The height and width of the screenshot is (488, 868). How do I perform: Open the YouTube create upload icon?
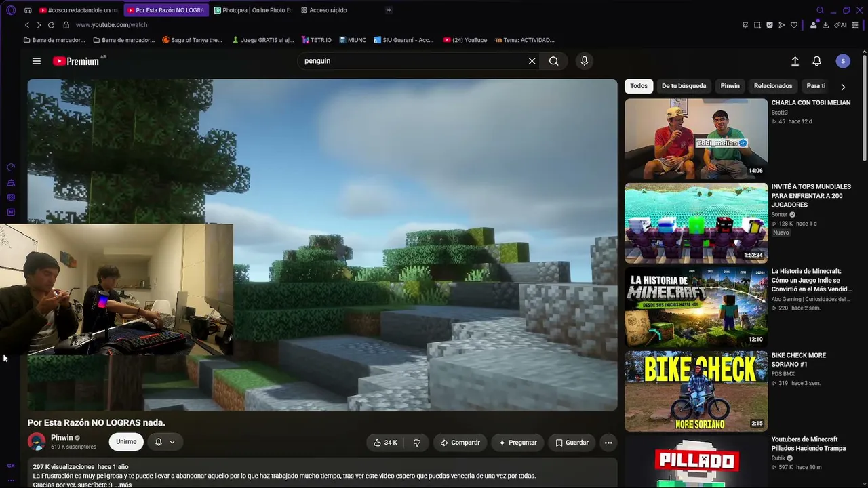[x=795, y=61]
